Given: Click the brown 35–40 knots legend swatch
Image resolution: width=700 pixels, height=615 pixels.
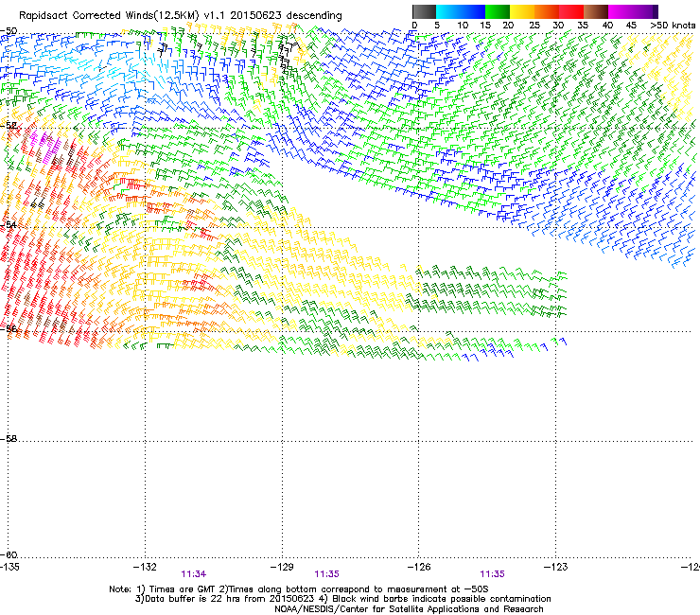Looking at the screenshot, I should pos(596,11).
